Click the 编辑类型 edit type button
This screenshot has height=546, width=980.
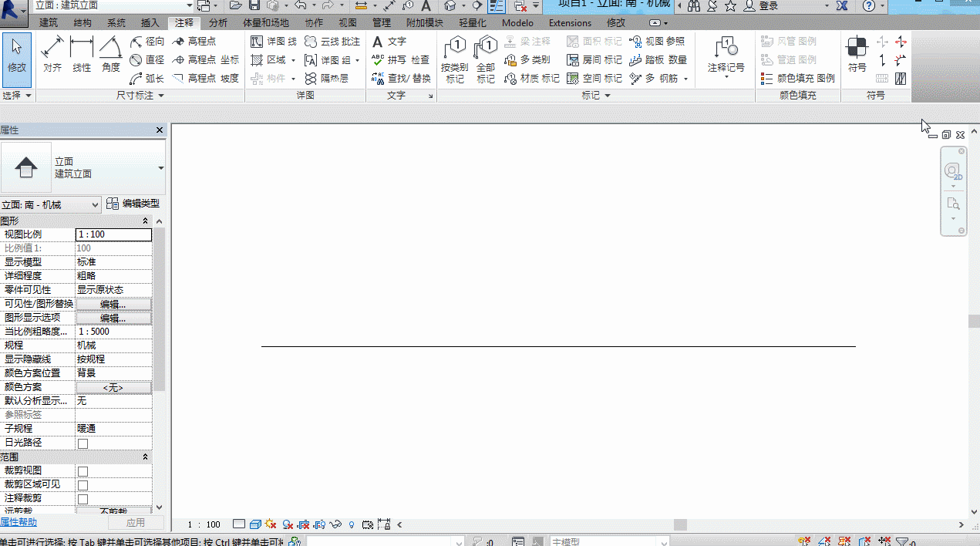(x=133, y=204)
